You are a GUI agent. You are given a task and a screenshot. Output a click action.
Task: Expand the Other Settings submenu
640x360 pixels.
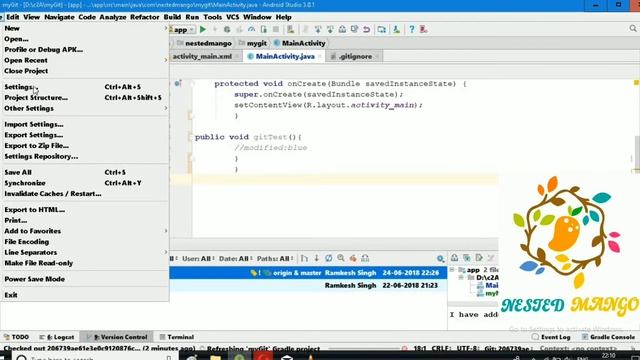point(84,109)
